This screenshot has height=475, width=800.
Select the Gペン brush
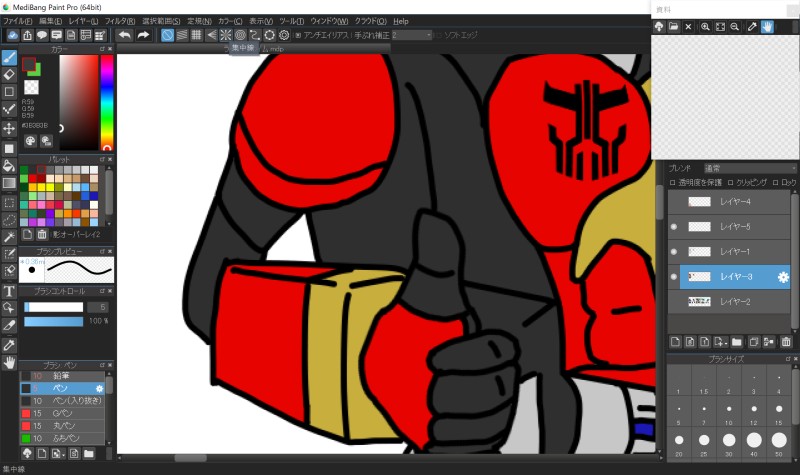pyautogui.click(x=62, y=413)
